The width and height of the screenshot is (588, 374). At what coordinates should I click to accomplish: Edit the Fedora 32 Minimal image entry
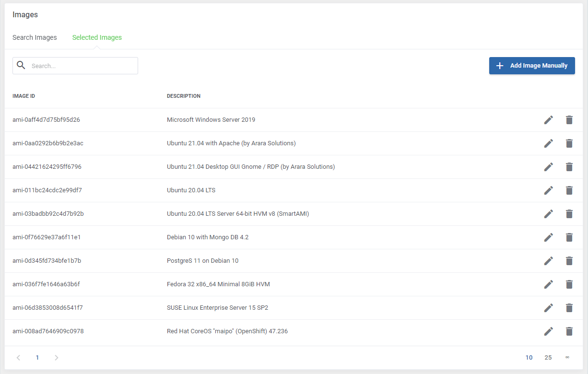(549, 284)
